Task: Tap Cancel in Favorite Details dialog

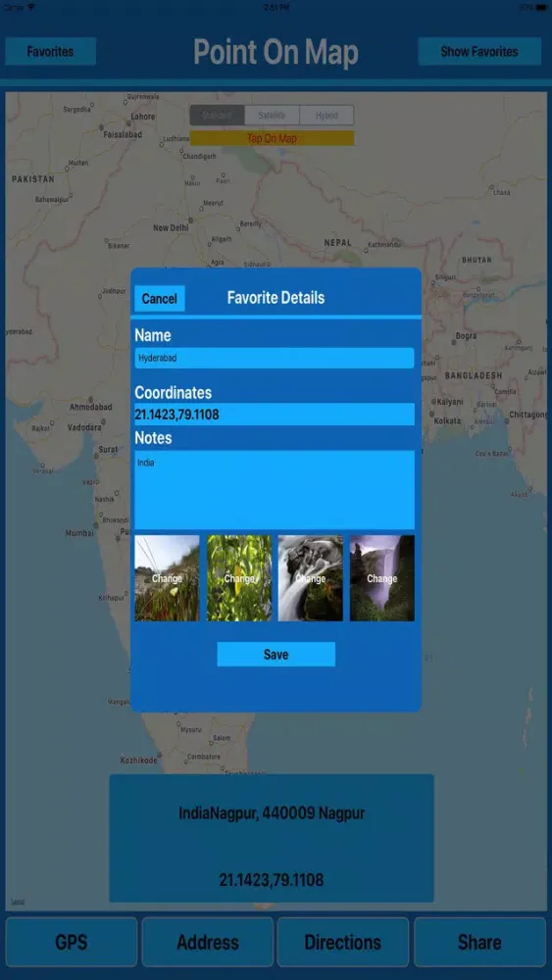Action: click(160, 298)
